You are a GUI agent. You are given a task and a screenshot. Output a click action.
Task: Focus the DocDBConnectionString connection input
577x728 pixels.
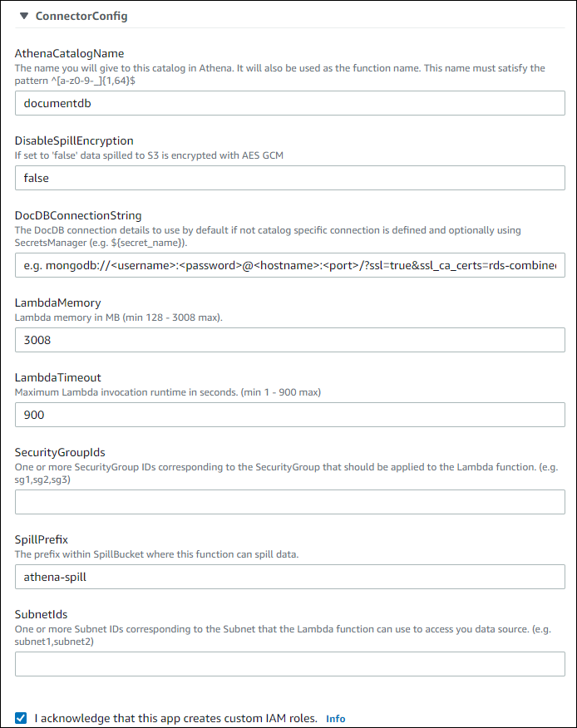pos(288,264)
